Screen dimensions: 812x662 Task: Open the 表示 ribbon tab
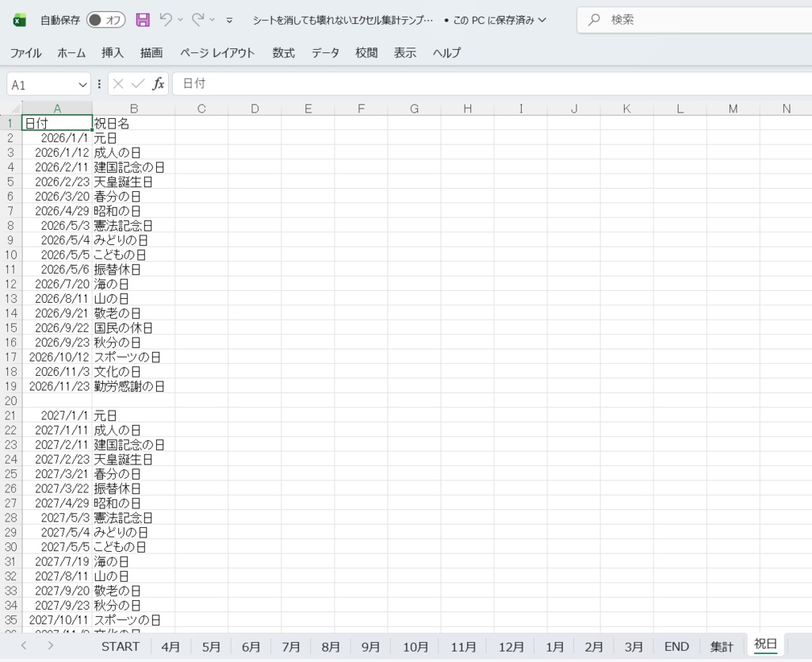click(x=405, y=53)
